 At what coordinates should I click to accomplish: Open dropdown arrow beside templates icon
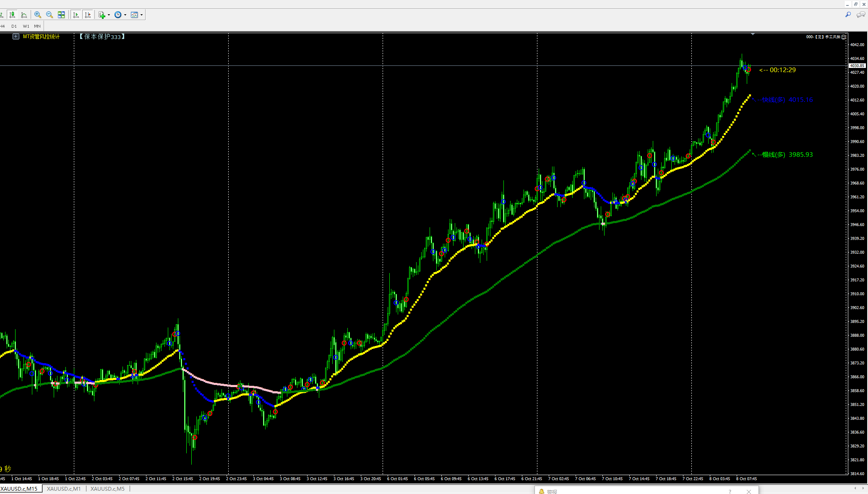[141, 15]
